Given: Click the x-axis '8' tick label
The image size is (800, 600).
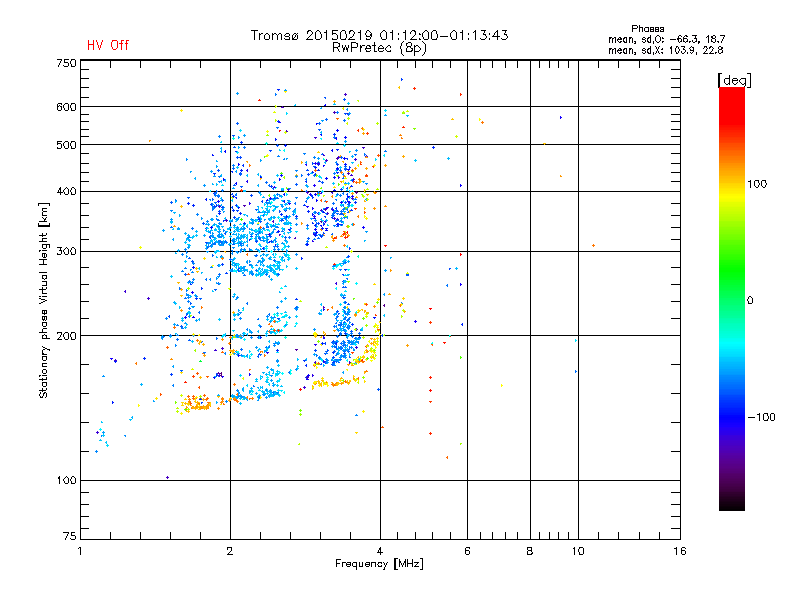Looking at the screenshot, I should (530, 551).
